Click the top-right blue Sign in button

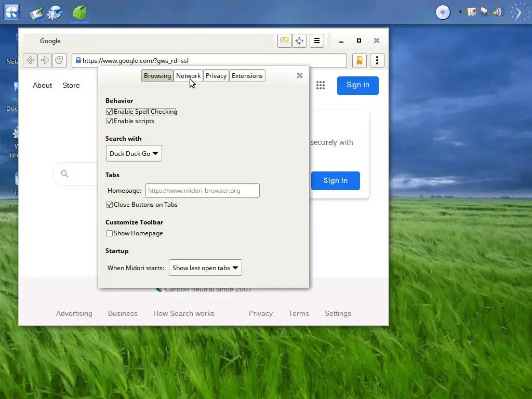(357, 85)
